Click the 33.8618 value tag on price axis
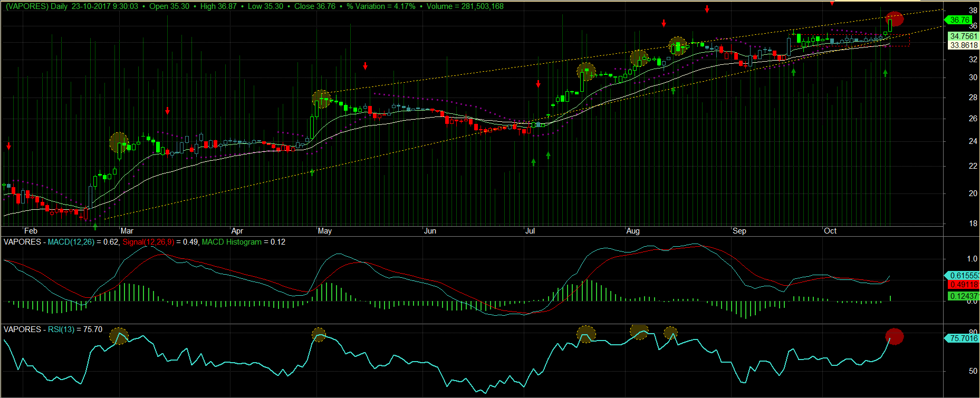980x398 pixels. point(964,45)
